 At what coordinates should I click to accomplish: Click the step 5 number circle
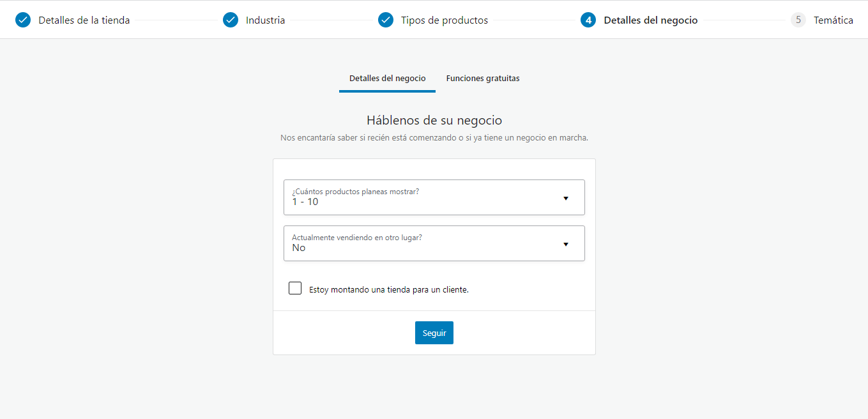click(798, 20)
